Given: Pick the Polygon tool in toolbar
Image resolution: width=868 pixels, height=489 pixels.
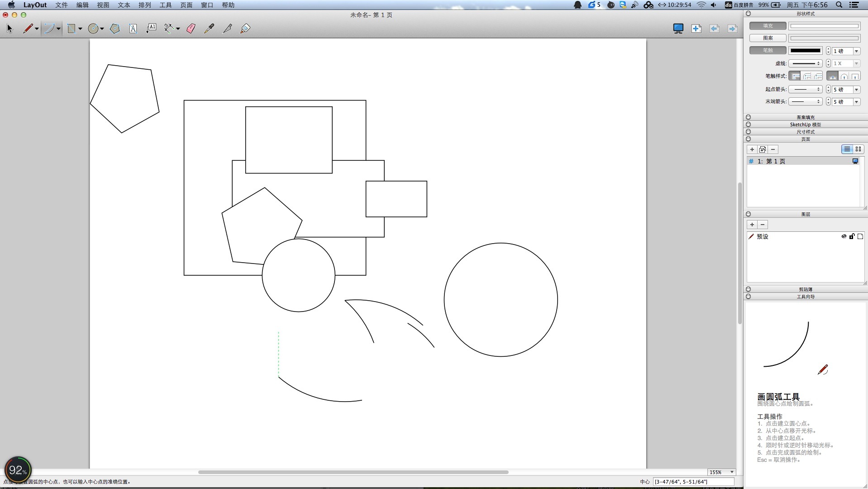Looking at the screenshot, I should (115, 29).
